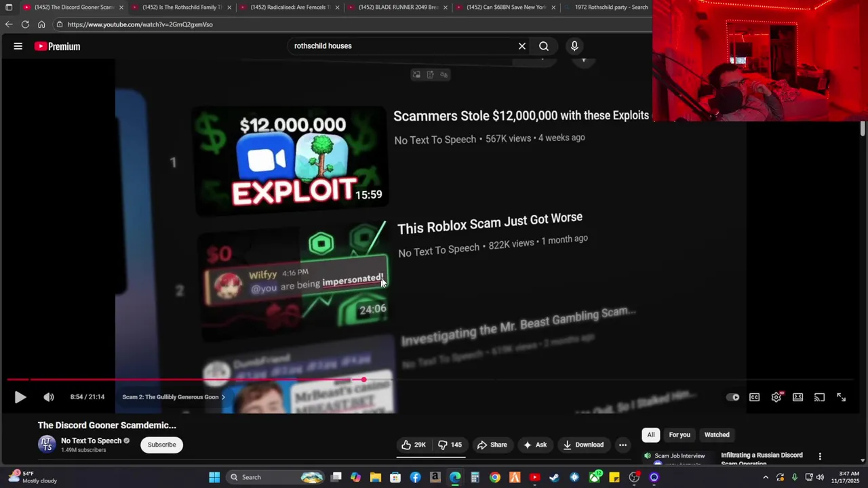Open the system volume tray icon
This screenshot has height=488, width=868.
pos(820,477)
